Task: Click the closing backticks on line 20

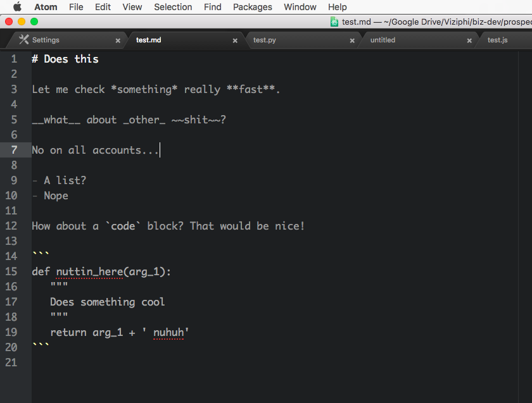Action: click(41, 345)
